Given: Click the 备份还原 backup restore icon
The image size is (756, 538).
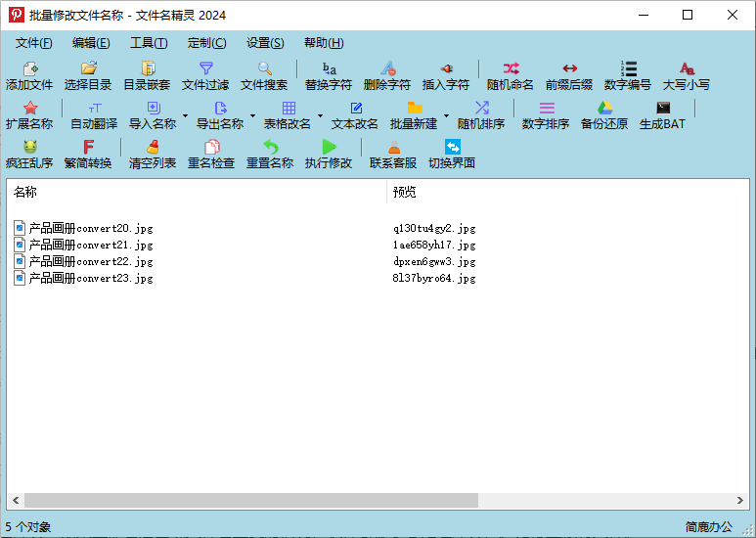Looking at the screenshot, I should (604, 114).
